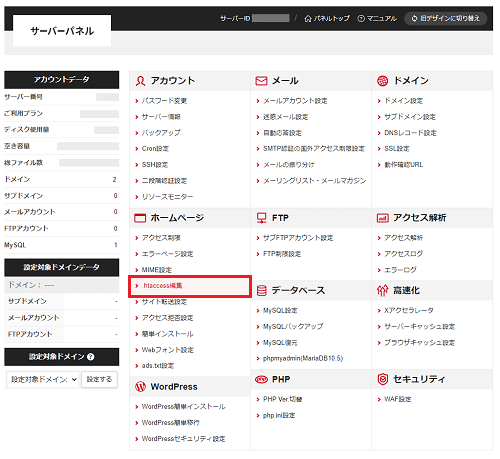Click the FTP section icon

point(262,218)
